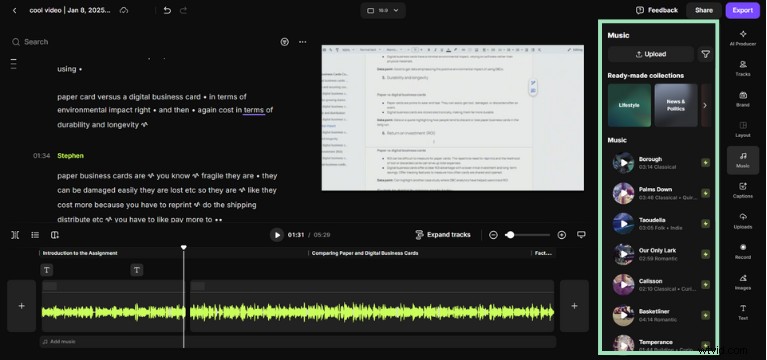Click Expand tracks
The image size is (767, 360).
pyautogui.click(x=443, y=235)
